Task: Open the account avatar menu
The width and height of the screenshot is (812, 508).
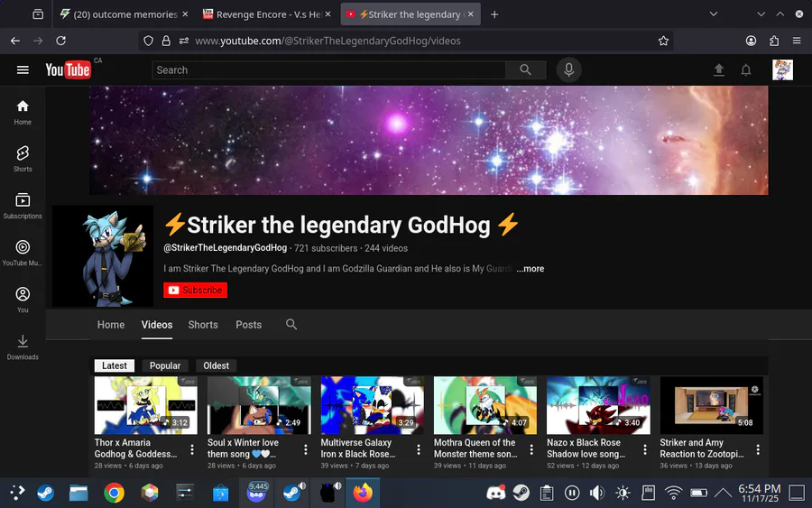Action: pyautogui.click(x=782, y=69)
